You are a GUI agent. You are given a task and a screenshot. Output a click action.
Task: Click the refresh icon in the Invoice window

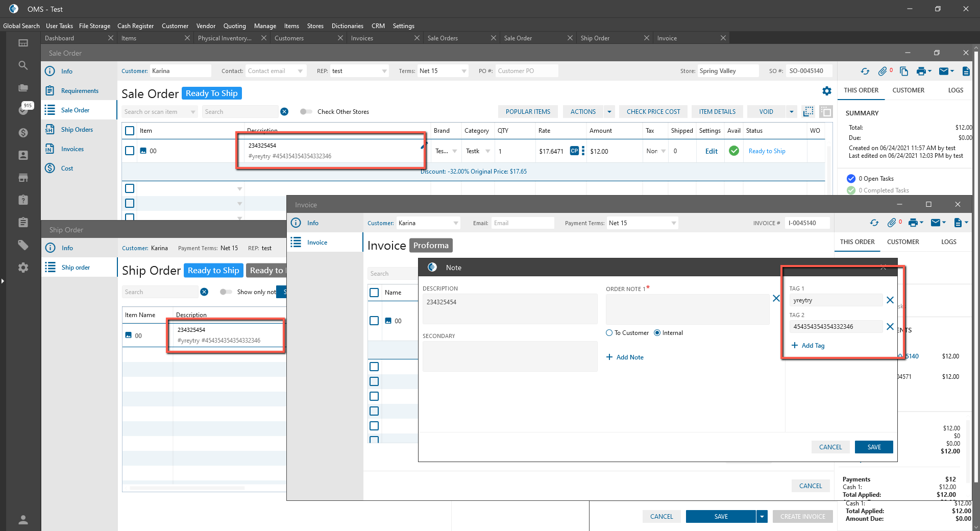[874, 223]
